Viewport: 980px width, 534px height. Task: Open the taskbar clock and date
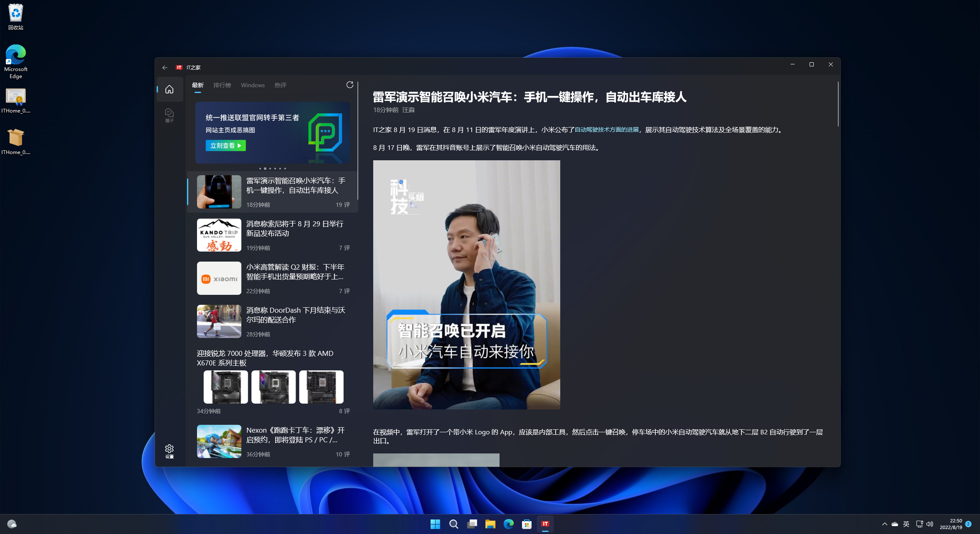tap(951, 524)
